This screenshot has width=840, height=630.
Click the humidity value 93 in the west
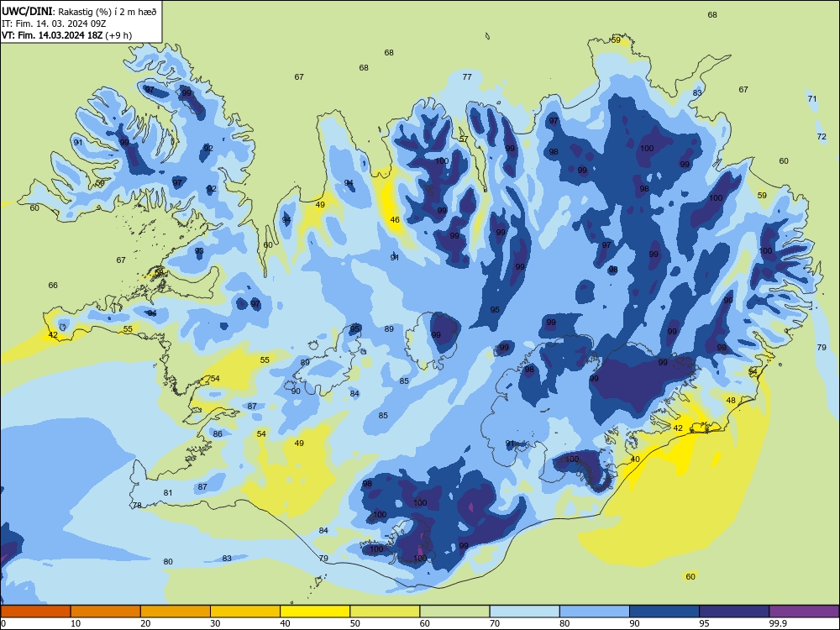click(x=199, y=250)
